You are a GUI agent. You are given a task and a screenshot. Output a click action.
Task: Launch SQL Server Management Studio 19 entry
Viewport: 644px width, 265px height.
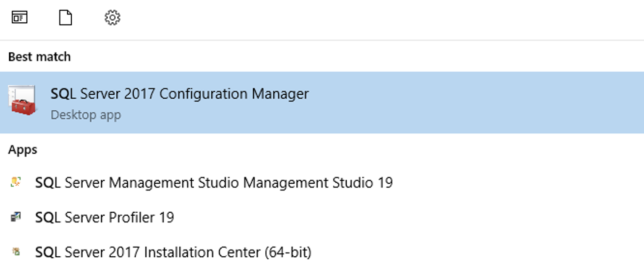(x=214, y=183)
